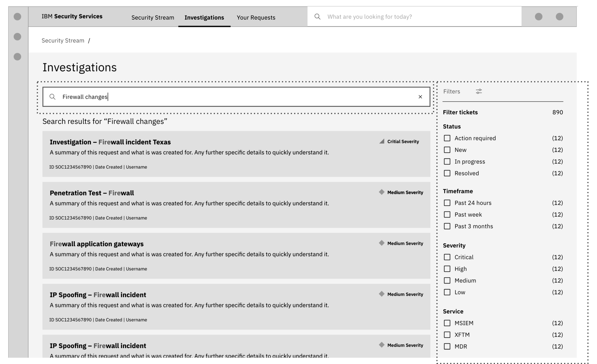The height and width of the screenshot is (364, 597).
Task: Clear the Firewall changes search with X
Action: coord(420,97)
